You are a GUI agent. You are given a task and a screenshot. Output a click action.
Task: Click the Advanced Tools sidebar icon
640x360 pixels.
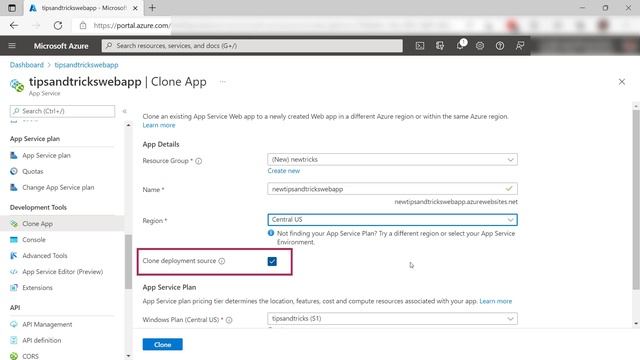pyautogui.click(x=14, y=256)
